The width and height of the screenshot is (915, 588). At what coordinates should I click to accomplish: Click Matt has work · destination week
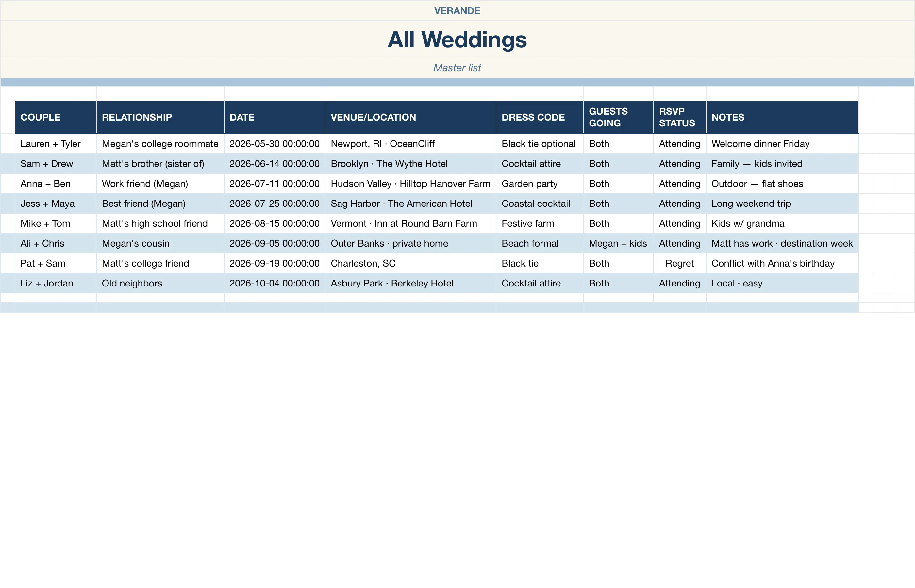point(782,243)
